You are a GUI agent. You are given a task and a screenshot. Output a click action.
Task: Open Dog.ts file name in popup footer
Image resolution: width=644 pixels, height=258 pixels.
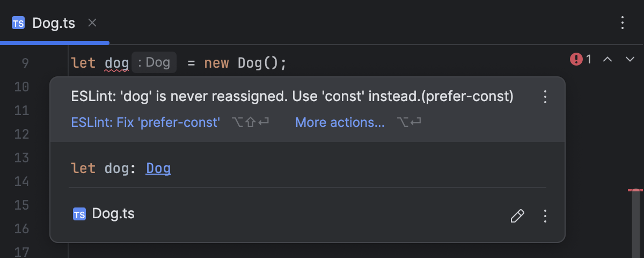113,214
